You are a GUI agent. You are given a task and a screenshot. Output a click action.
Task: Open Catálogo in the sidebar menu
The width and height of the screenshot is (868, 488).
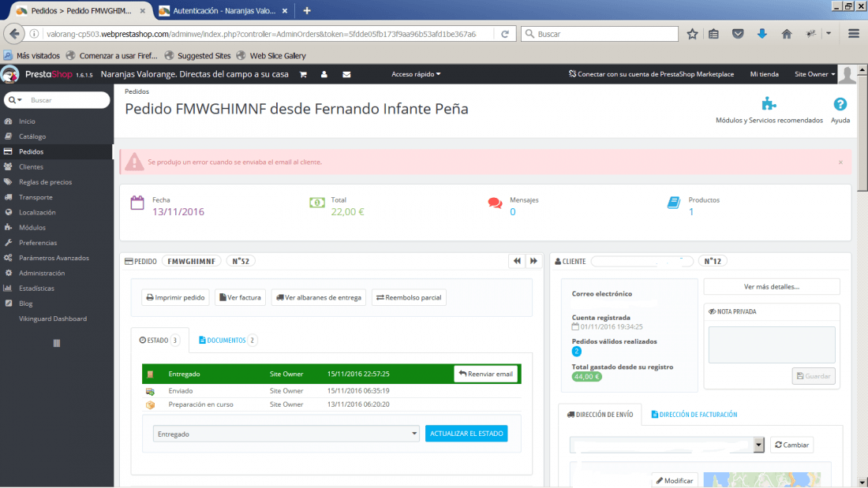tap(57, 136)
